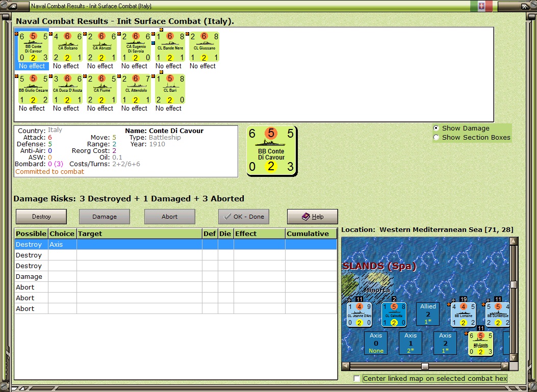Click map vertical scrollbar up arrow
This screenshot has width=537, height=392.
514,241
